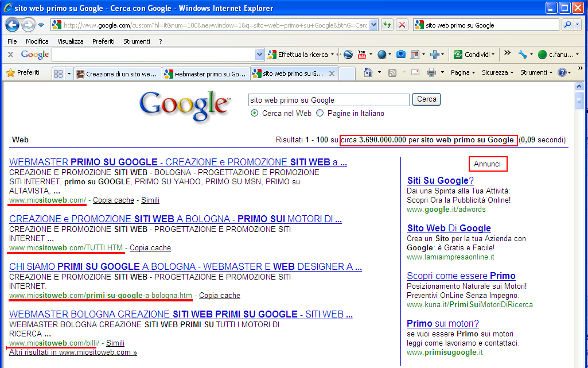Open the ? help menu
588x368 pixels.
click(x=161, y=41)
